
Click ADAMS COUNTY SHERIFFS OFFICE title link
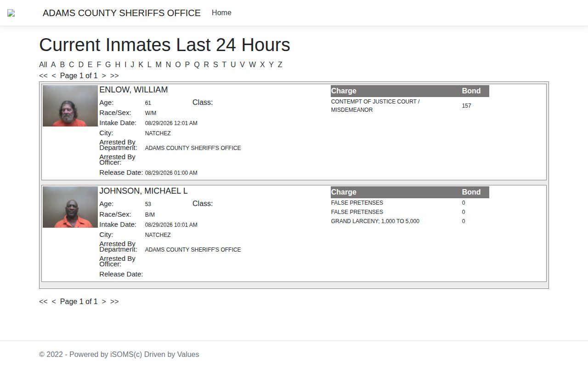click(x=122, y=13)
